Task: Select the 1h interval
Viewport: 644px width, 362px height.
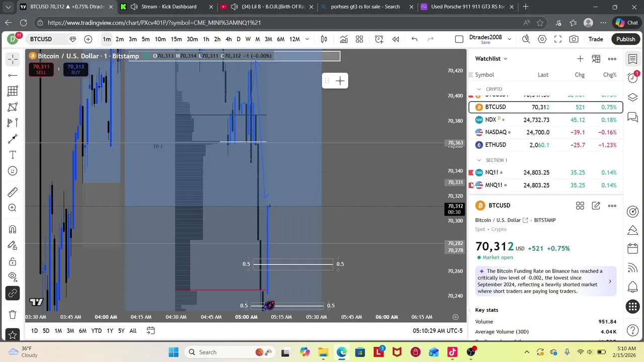Action: pos(206,39)
